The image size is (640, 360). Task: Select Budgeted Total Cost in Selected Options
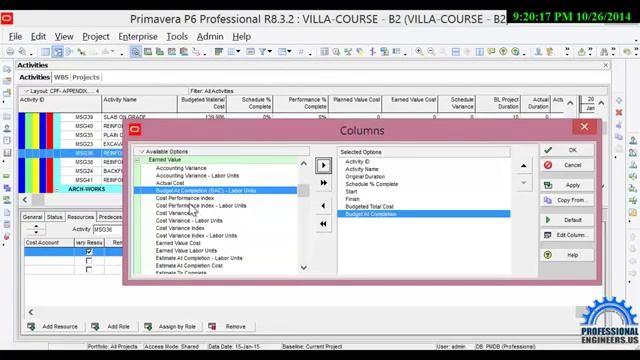[369, 207]
